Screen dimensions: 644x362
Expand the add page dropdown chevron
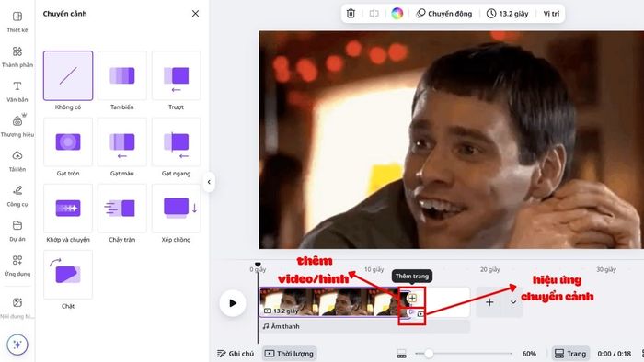click(513, 302)
